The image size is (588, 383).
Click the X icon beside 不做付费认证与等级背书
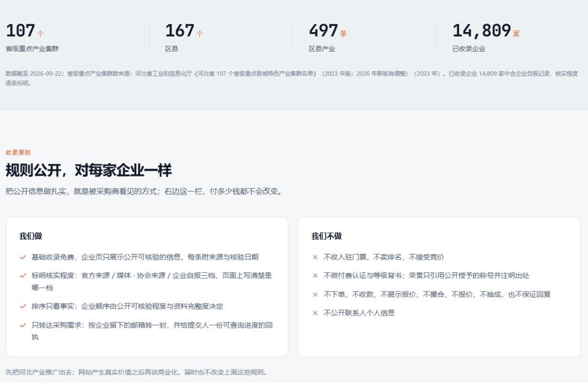[315, 276]
